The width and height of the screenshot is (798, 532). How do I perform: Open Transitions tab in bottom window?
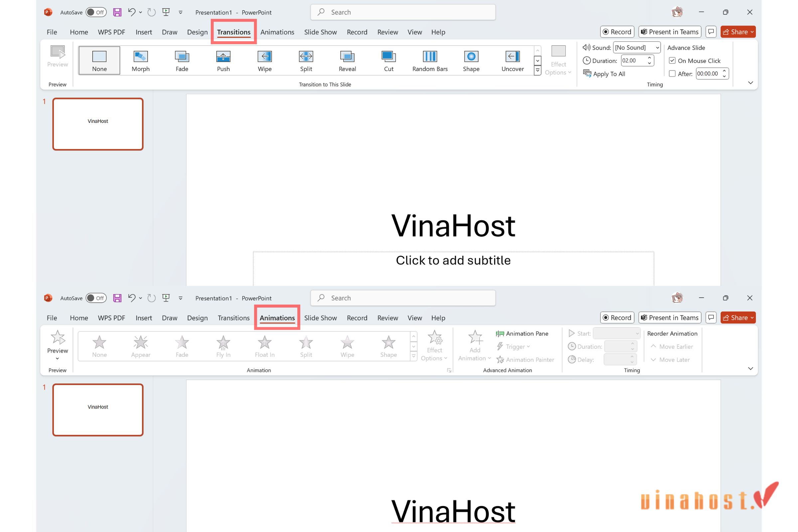pos(233,318)
